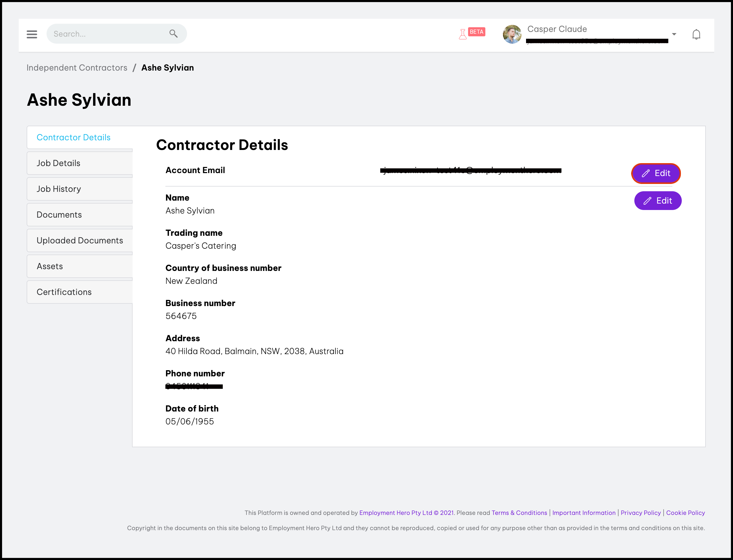Edit the contractor name details
This screenshot has width=733, height=560.
657,201
